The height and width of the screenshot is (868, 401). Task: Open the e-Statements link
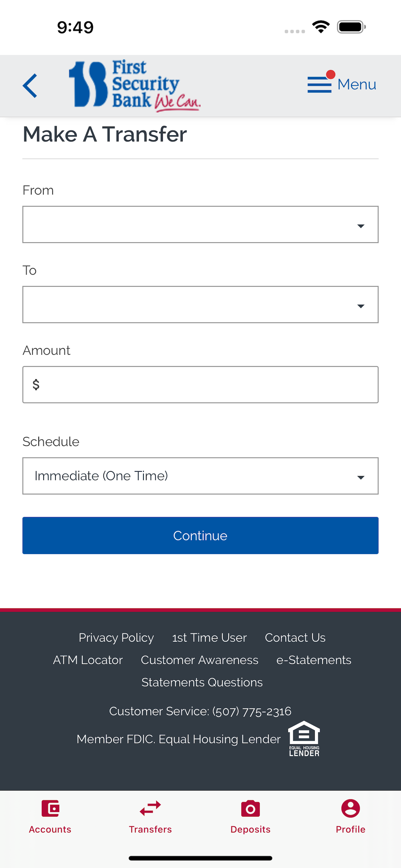click(x=314, y=660)
